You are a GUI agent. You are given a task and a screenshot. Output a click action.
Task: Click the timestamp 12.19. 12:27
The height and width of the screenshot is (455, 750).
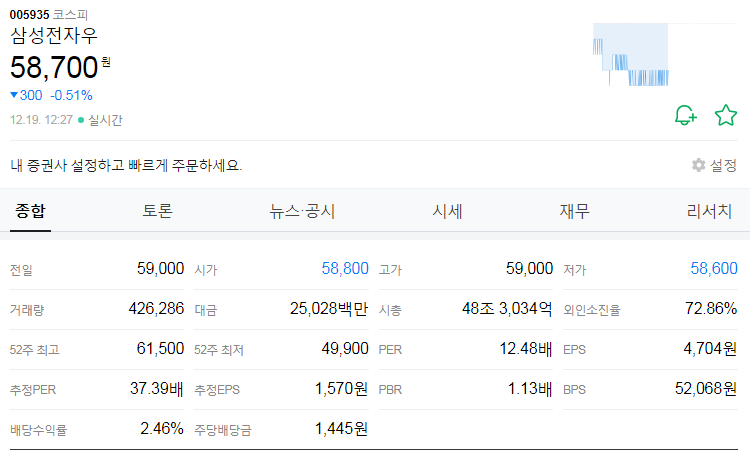tap(41, 120)
